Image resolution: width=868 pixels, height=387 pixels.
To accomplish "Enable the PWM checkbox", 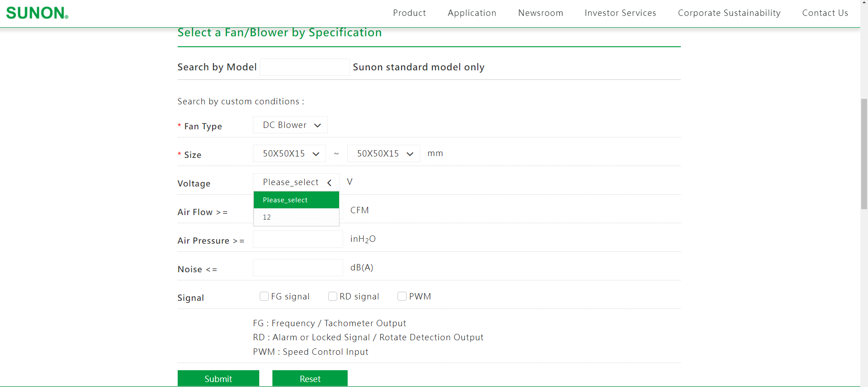I will [x=402, y=296].
